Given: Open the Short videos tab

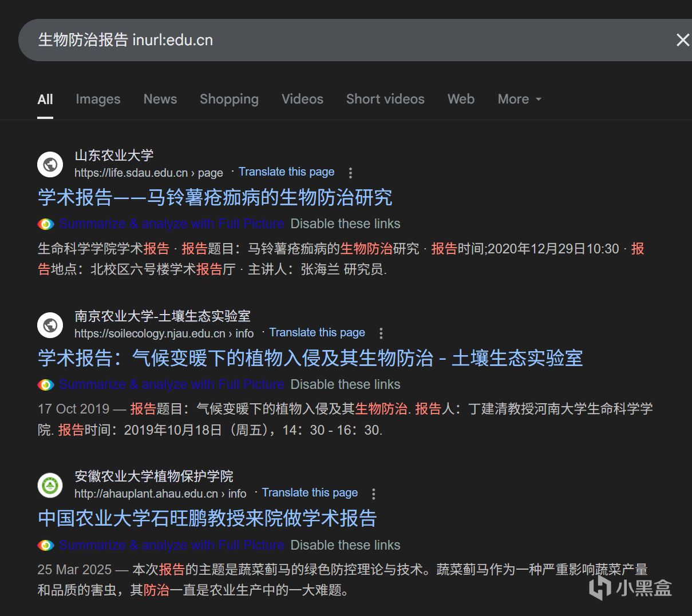Looking at the screenshot, I should coord(385,99).
